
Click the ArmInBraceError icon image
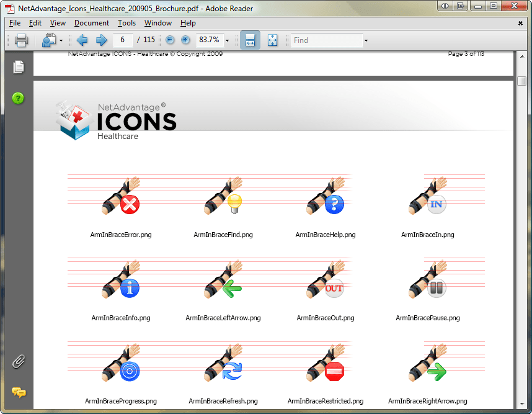click(121, 196)
